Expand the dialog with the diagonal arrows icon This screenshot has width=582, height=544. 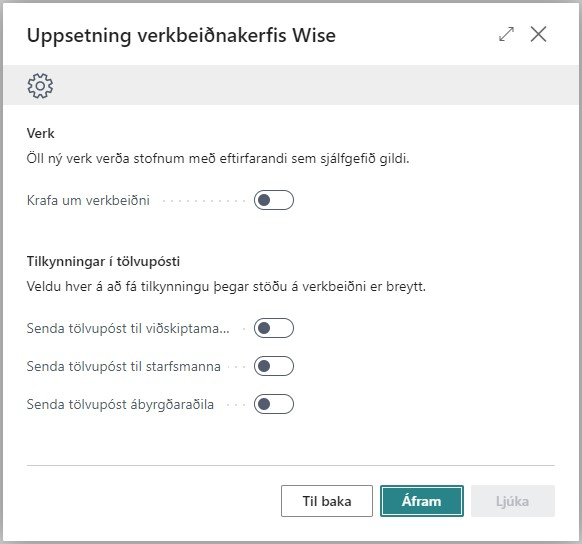pyautogui.click(x=506, y=34)
